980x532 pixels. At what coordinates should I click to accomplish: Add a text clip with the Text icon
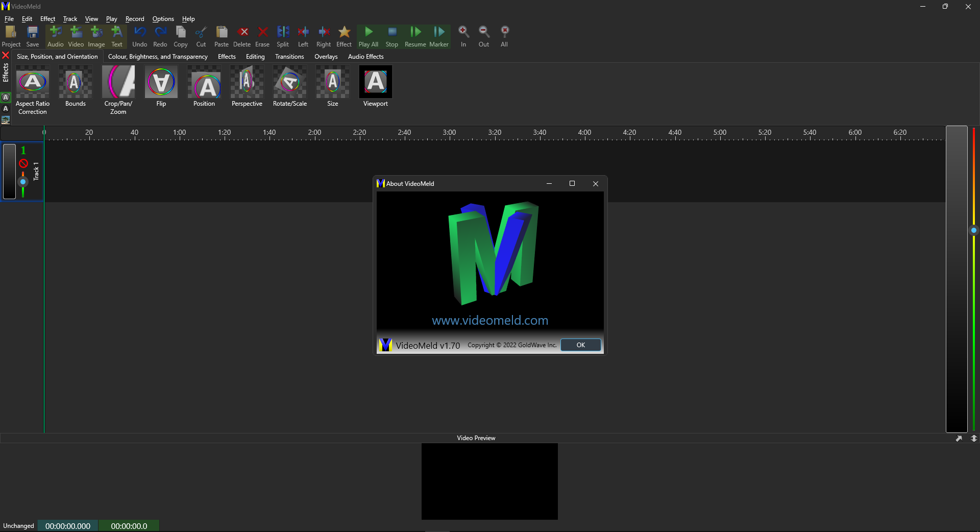[117, 36]
